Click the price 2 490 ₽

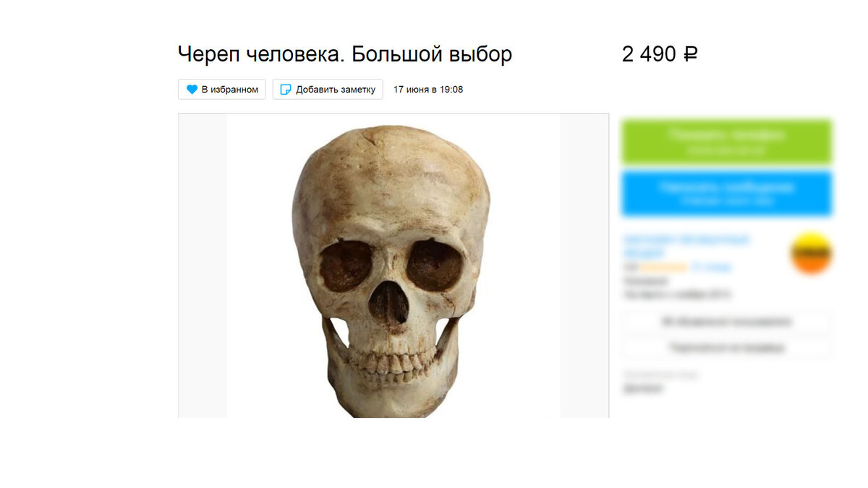coord(660,54)
